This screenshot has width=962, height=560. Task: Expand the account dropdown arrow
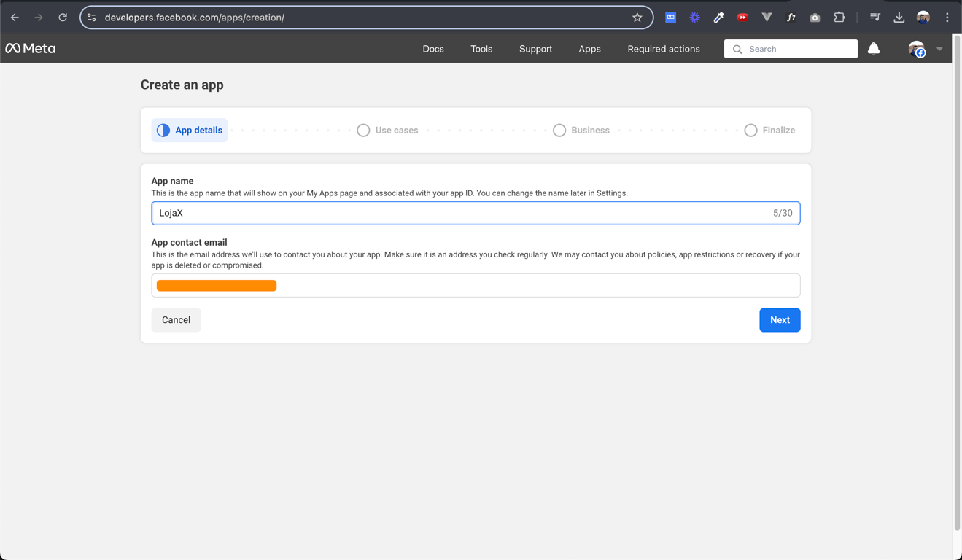tap(939, 50)
